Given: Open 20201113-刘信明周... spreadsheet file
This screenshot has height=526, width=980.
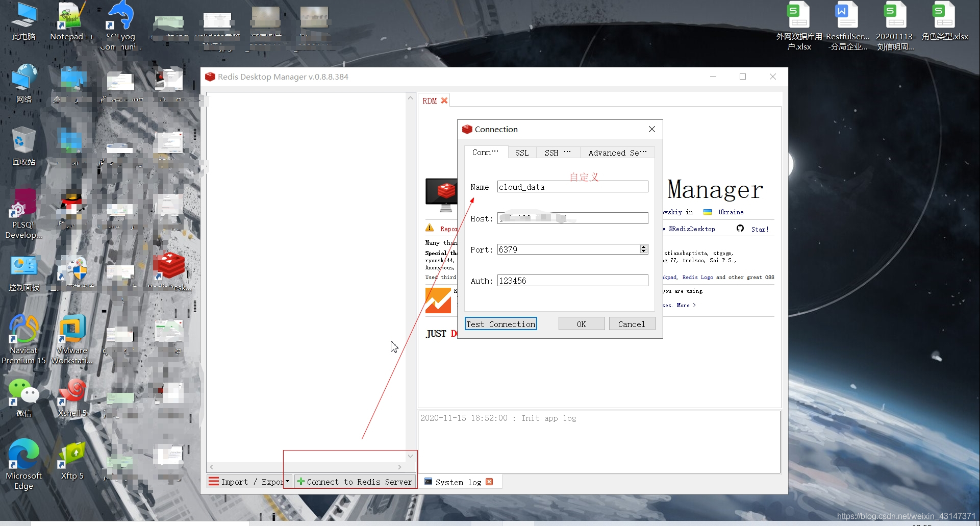Looking at the screenshot, I should (896, 27).
